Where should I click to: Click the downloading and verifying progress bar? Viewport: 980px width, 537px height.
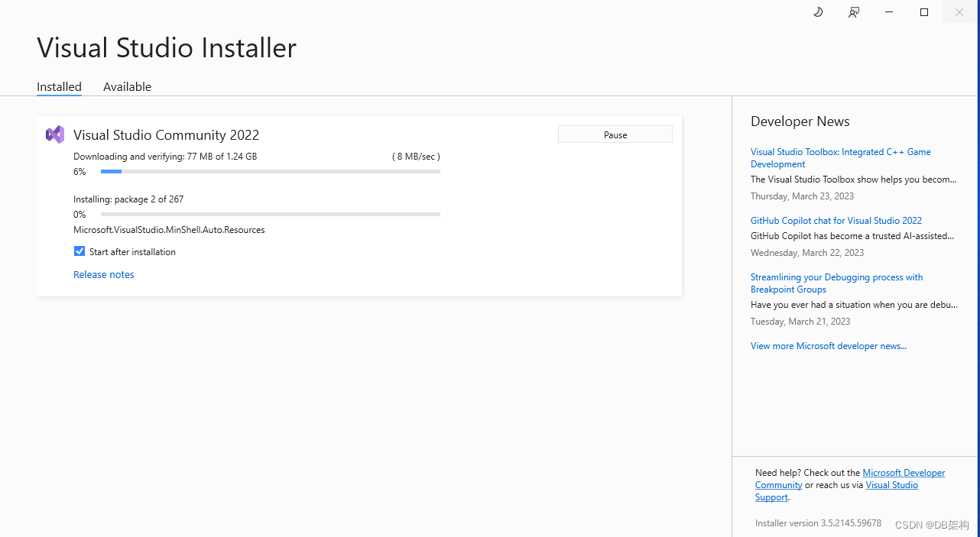coord(271,172)
